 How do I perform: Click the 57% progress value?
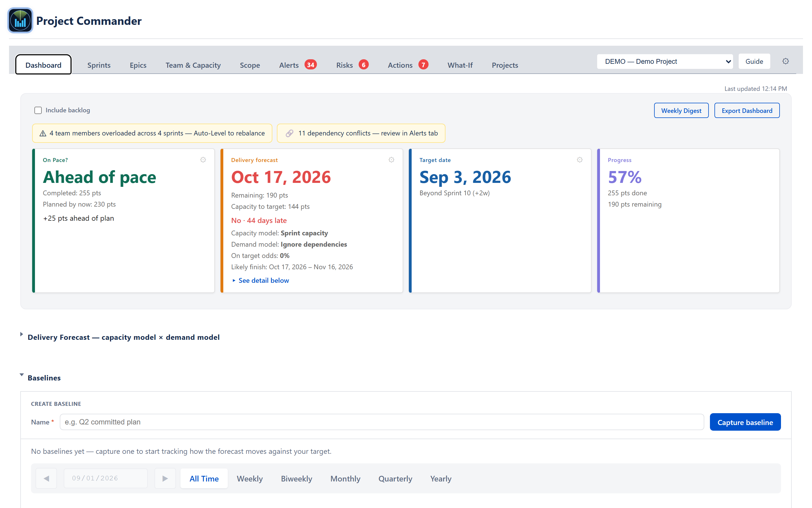[625, 177]
